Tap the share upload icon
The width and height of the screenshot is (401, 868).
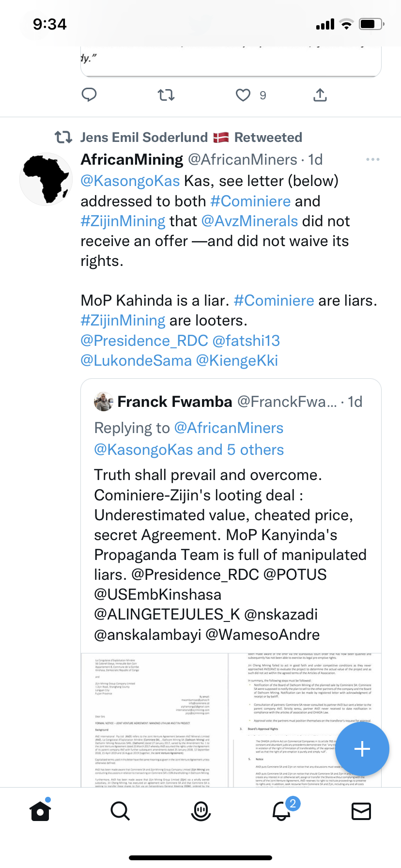pyautogui.click(x=320, y=95)
